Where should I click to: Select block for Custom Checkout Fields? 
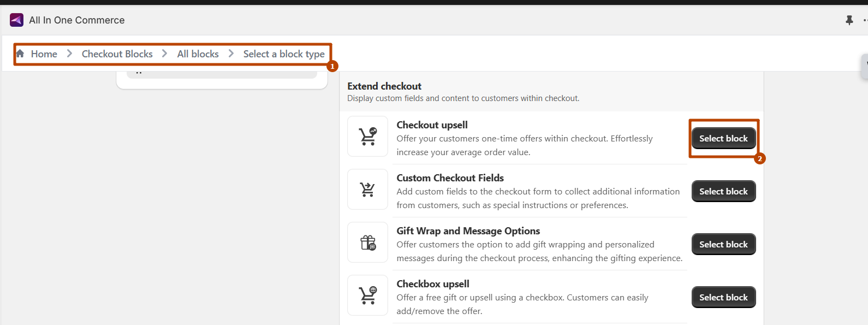click(723, 192)
